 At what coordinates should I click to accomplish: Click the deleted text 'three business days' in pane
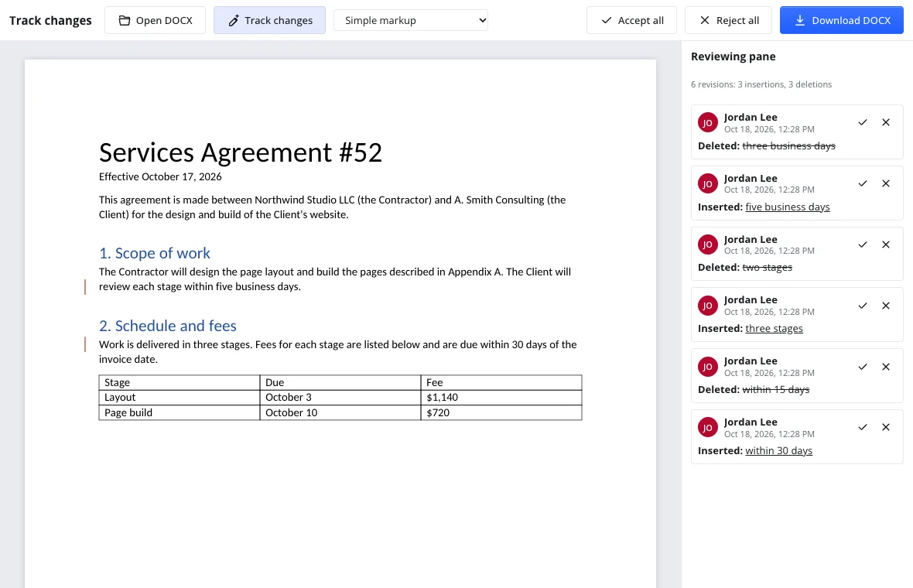point(788,145)
